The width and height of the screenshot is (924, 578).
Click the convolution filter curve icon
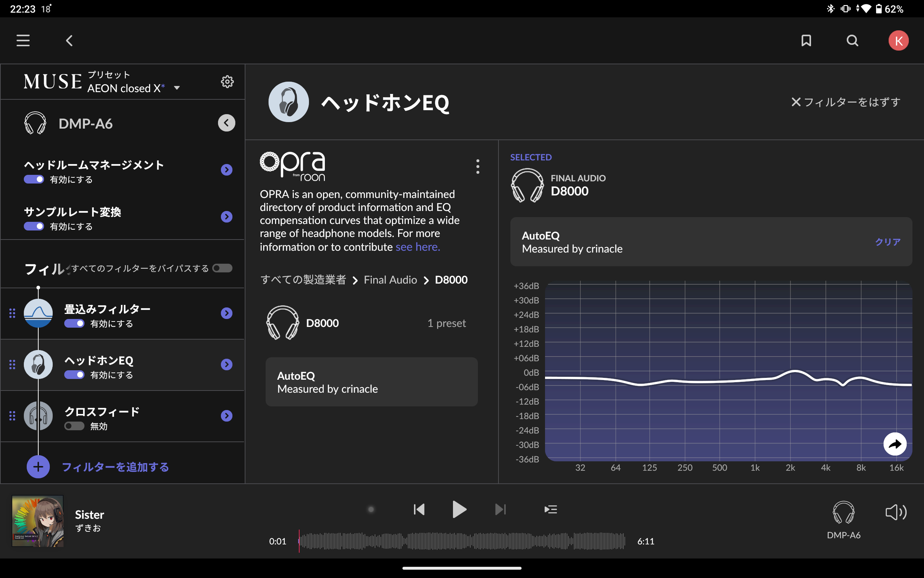(x=38, y=313)
